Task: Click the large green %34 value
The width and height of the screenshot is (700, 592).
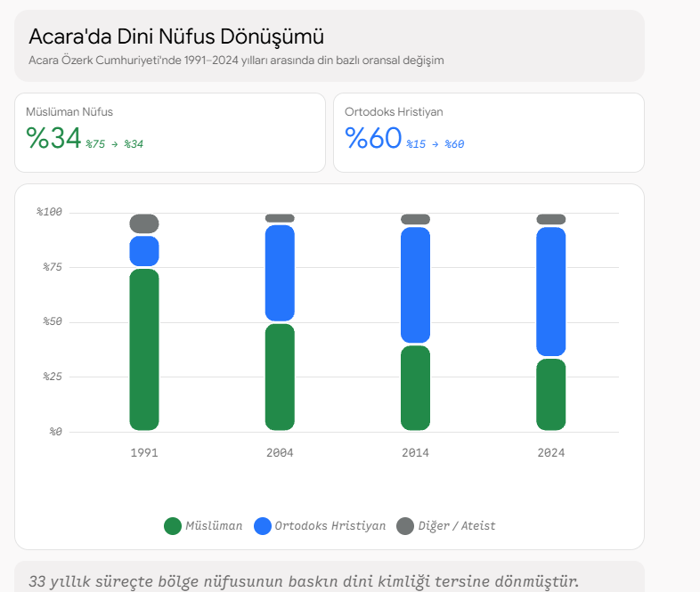Action: 53,137
